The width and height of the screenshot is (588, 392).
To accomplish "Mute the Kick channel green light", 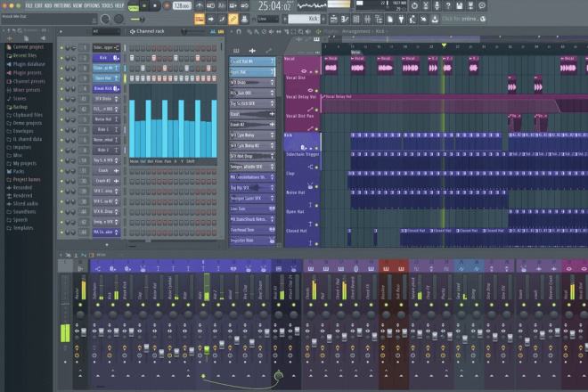I will pyautogui.click(x=61, y=58).
